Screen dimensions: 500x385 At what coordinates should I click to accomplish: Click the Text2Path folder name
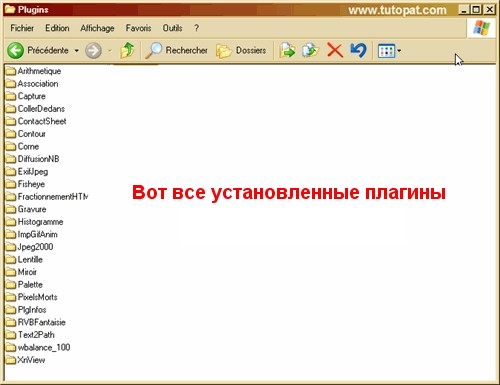pos(36,335)
